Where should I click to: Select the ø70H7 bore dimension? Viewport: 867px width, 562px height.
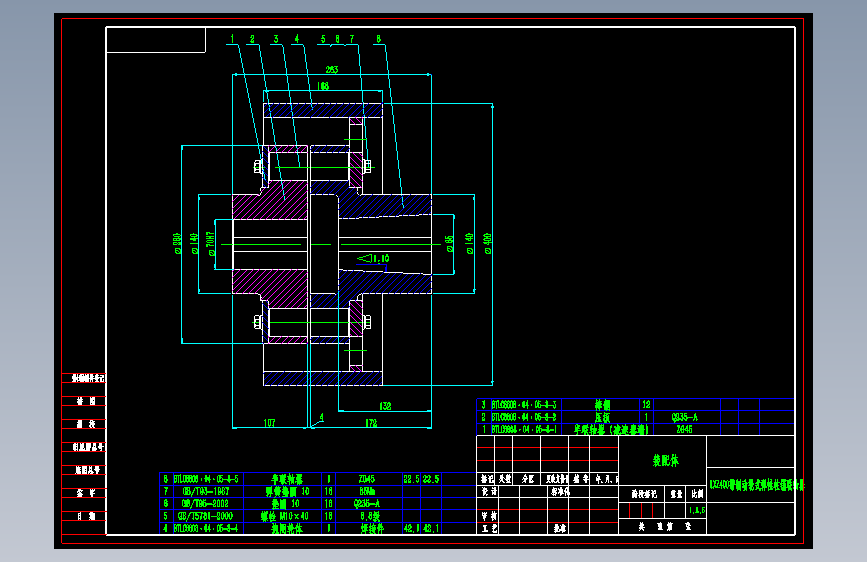(x=211, y=244)
